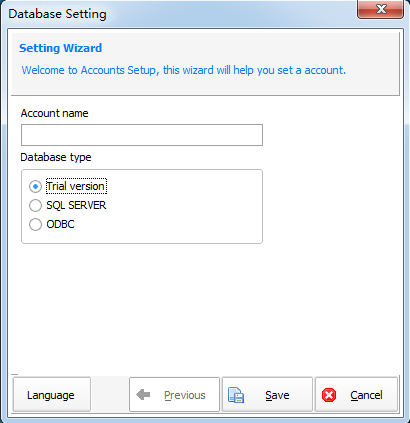Click the ODBC label text
This screenshot has height=423, width=410.
coord(60,224)
